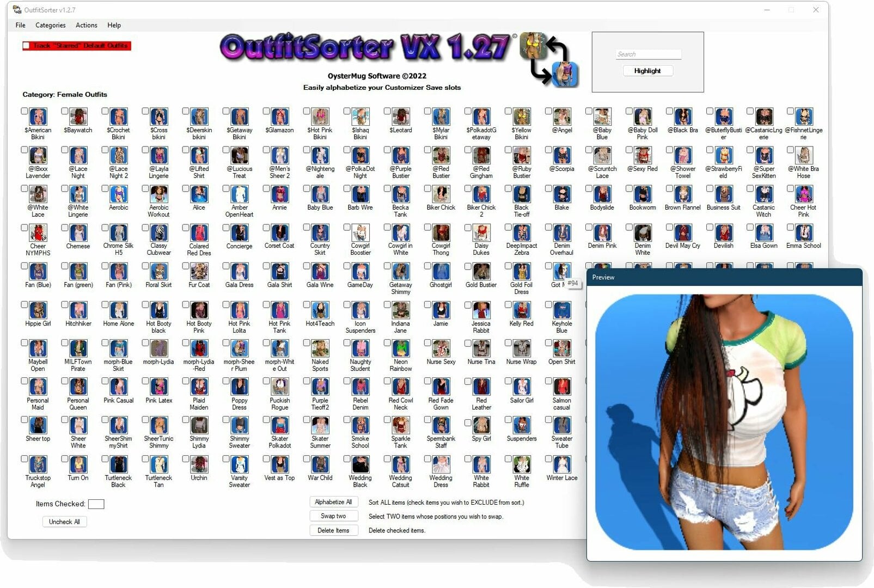Click the Swap two button

point(333,516)
